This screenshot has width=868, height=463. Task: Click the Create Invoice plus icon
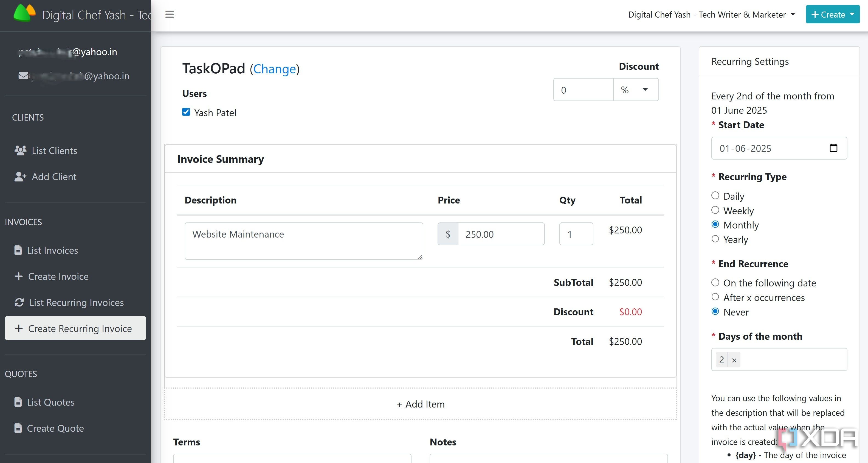pyautogui.click(x=19, y=276)
